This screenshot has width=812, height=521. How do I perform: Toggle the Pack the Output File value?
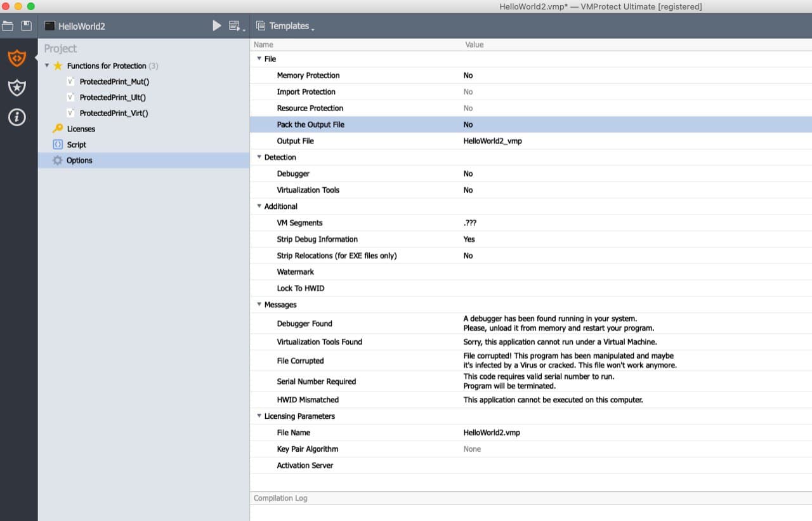468,125
